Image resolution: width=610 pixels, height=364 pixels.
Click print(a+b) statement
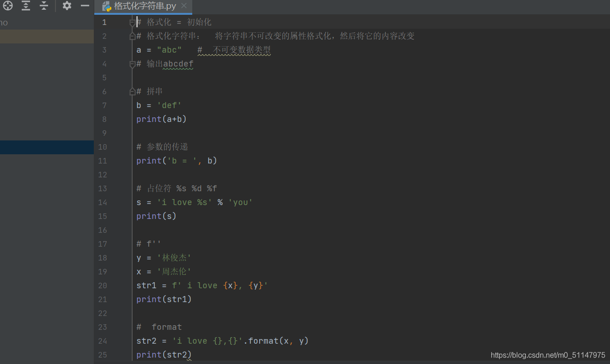click(x=161, y=119)
